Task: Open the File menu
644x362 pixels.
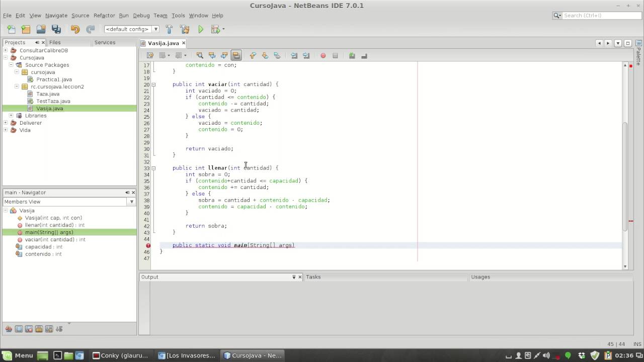Action: coord(7,16)
